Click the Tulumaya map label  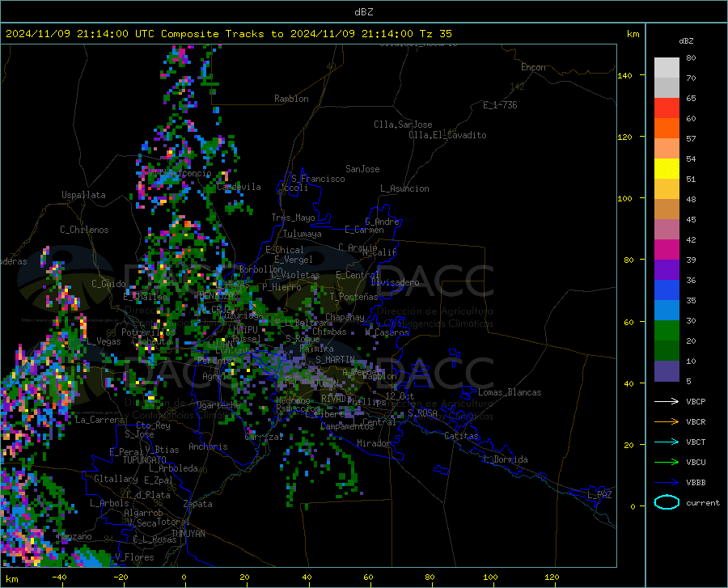pyautogui.click(x=303, y=234)
